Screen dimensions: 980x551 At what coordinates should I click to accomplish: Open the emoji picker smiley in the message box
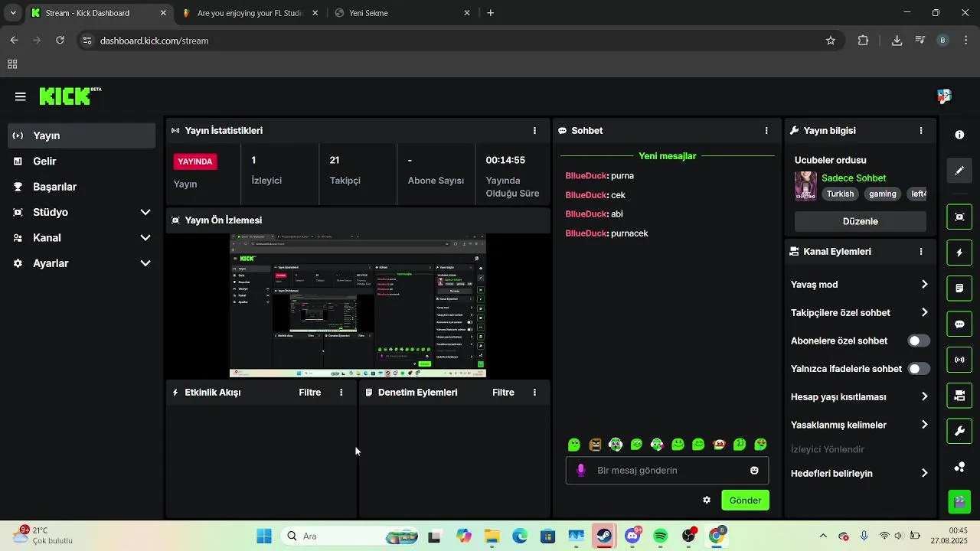pos(754,470)
